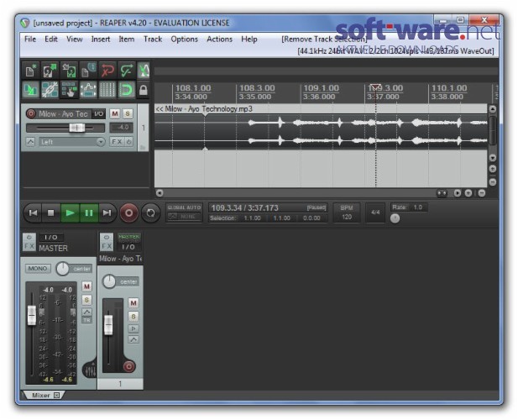
Task: Adjust the MASTER volume fader in mixer
Action: [x=31, y=315]
